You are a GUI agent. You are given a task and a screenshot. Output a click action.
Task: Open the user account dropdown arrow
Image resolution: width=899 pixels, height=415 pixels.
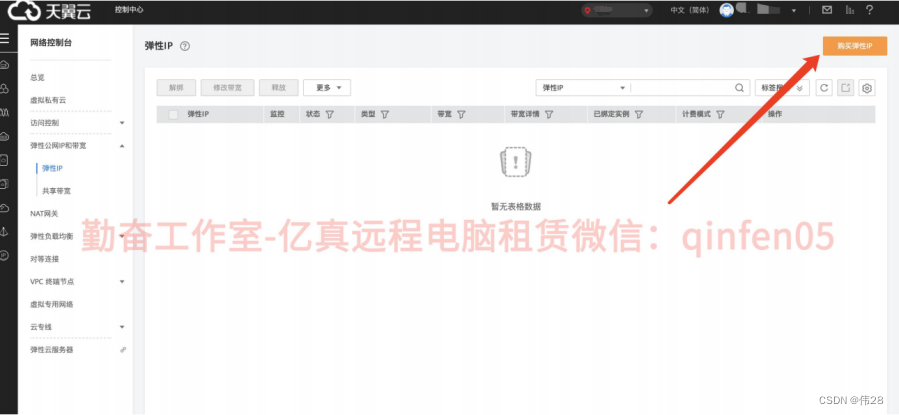pyautogui.click(x=794, y=11)
